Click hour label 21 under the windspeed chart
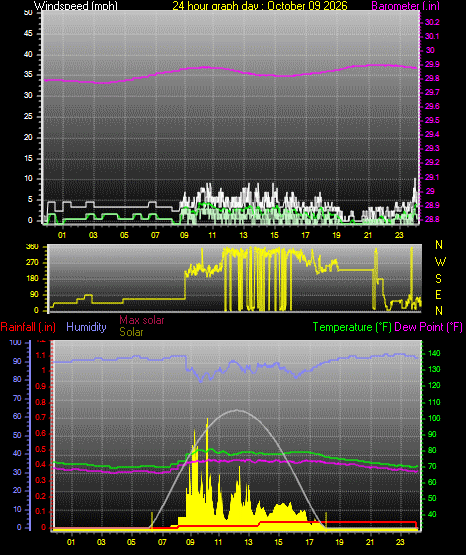The width and height of the screenshot is (466, 555). point(368,235)
